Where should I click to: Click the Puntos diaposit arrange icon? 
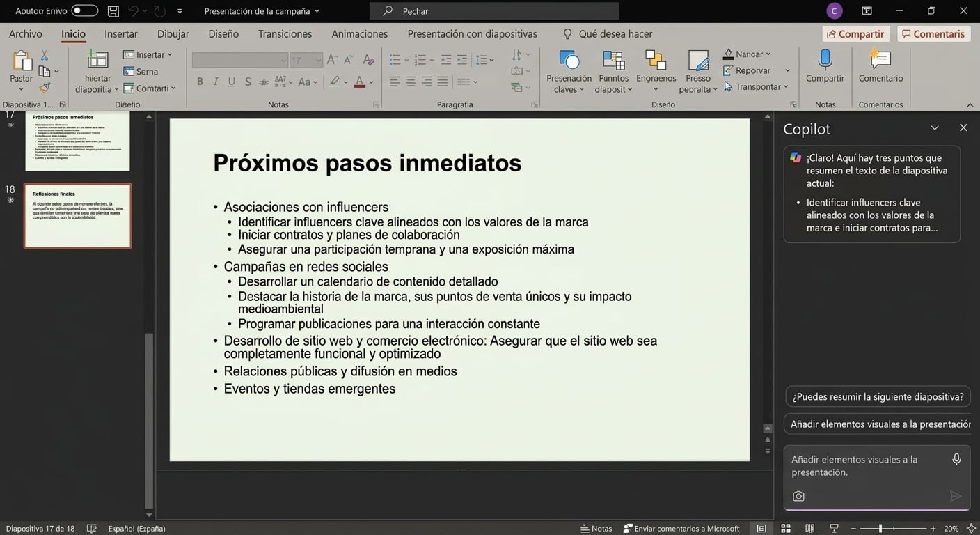(613, 60)
